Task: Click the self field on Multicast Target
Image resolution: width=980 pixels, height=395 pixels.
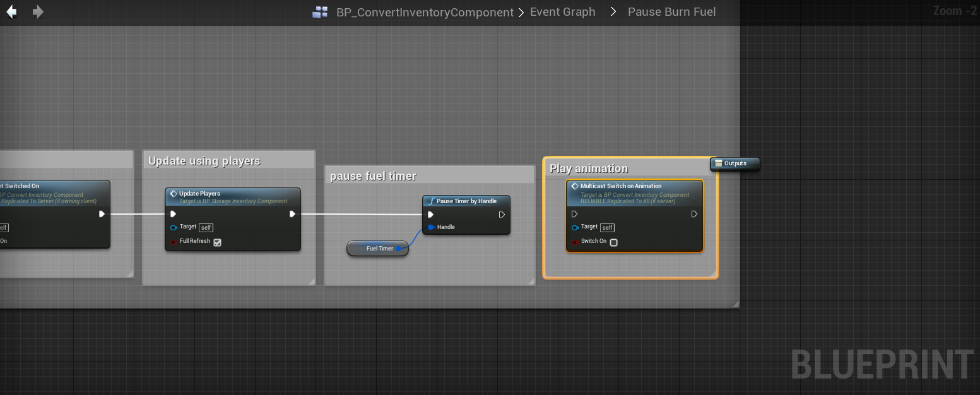Action: coord(607,228)
